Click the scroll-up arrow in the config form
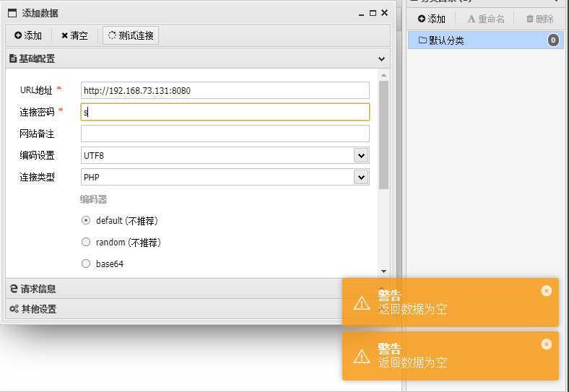Screen dimensions: 569x392 tap(383, 75)
